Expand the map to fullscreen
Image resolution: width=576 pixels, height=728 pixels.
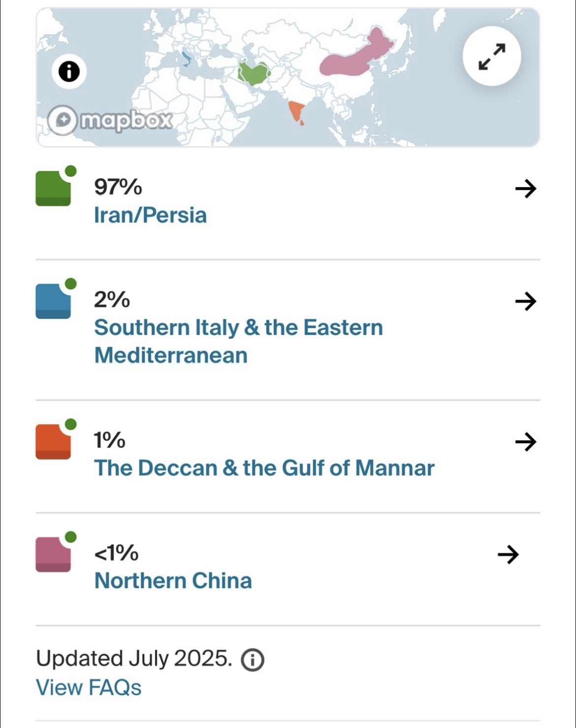(491, 57)
